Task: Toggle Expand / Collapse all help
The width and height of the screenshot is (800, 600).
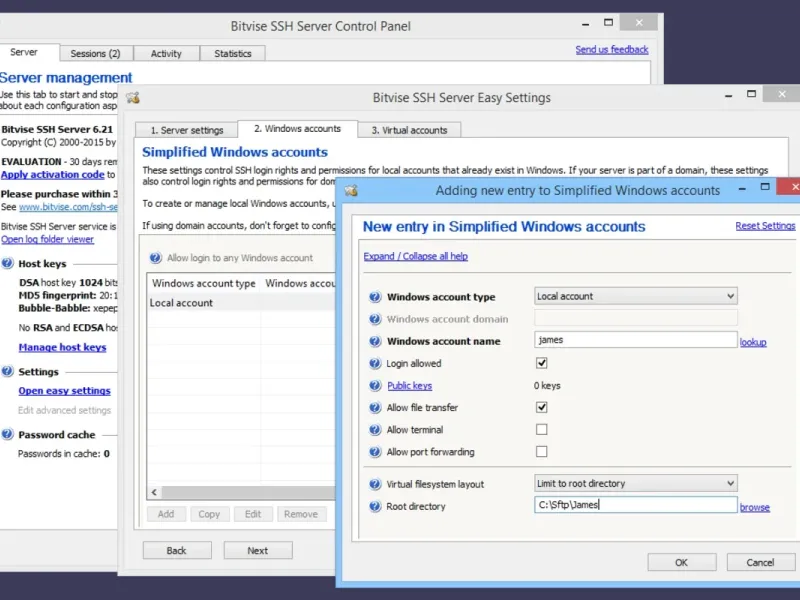Action: 415,256
